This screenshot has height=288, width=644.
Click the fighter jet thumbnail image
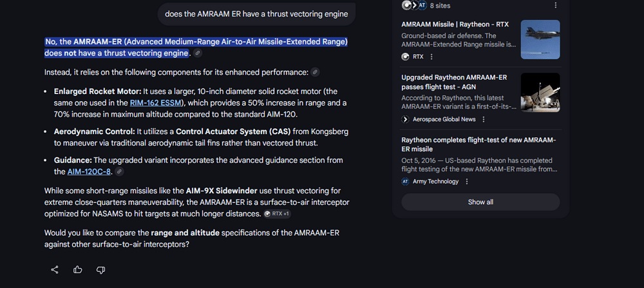(x=540, y=39)
